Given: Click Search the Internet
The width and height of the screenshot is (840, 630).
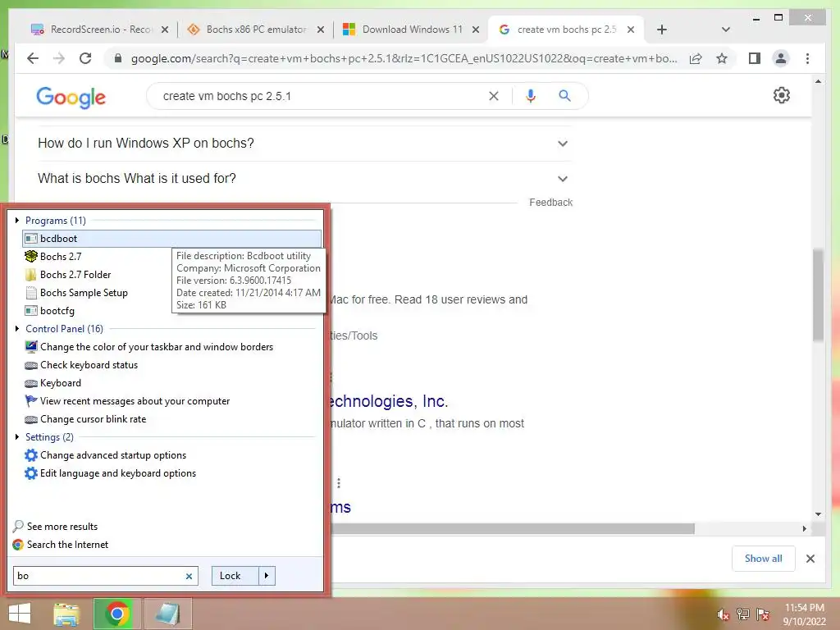Looking at the screenshot, I should 67,545.
